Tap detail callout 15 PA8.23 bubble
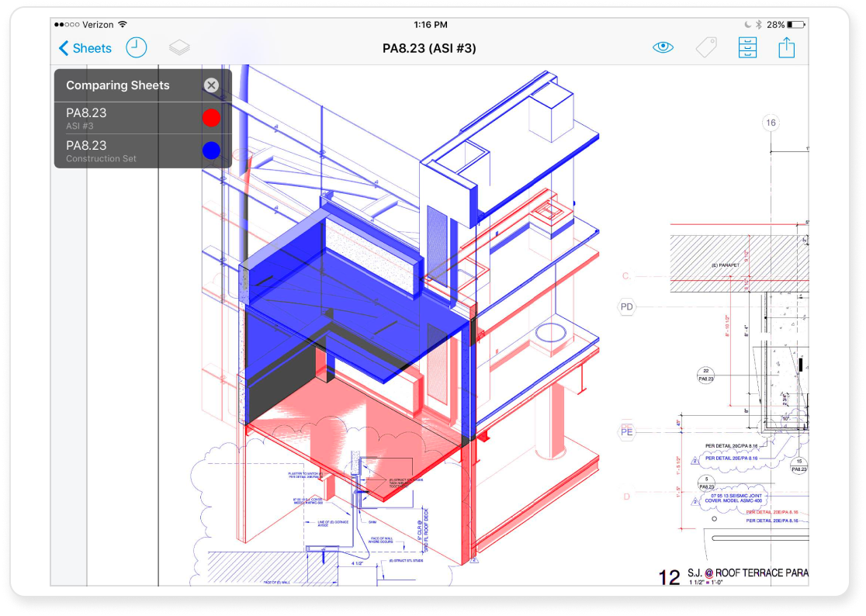This screenshot has height=616, width=866. 798,465
